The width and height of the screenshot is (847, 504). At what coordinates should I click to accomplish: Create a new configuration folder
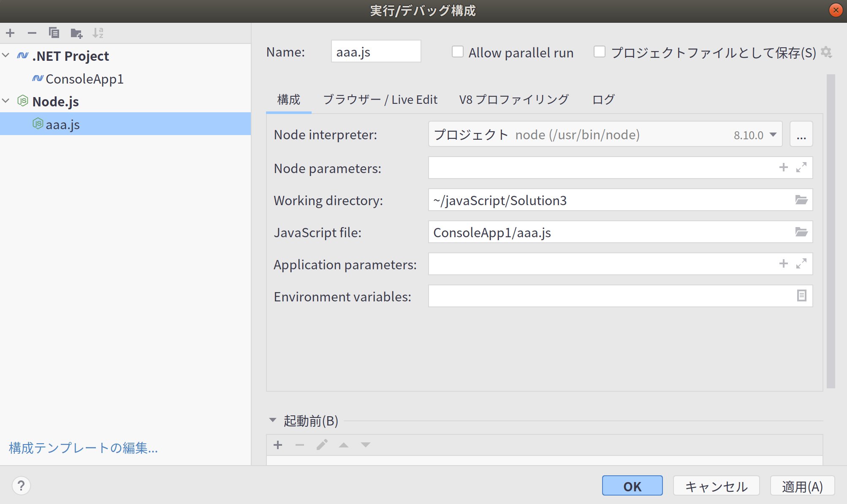tap(76, 33)
